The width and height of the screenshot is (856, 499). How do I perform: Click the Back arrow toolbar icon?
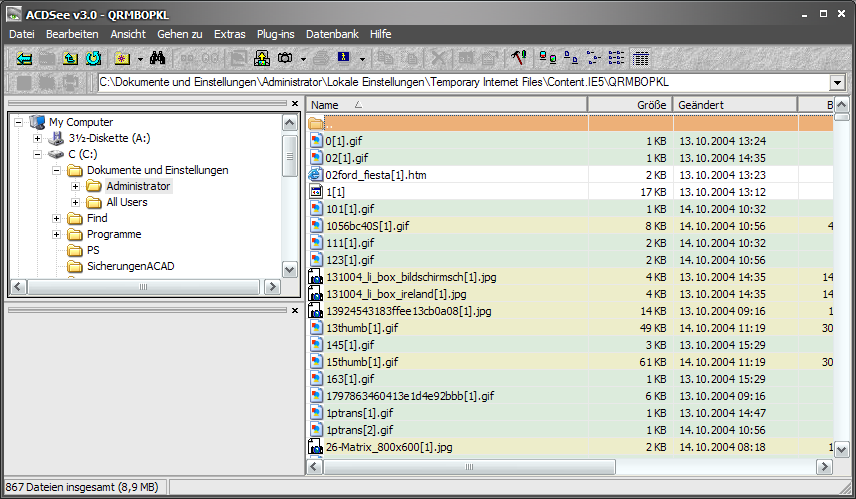(23, 58)
